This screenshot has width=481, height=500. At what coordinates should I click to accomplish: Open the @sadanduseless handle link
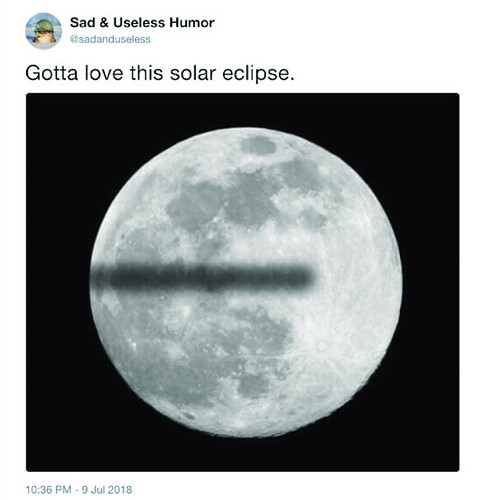110,39
